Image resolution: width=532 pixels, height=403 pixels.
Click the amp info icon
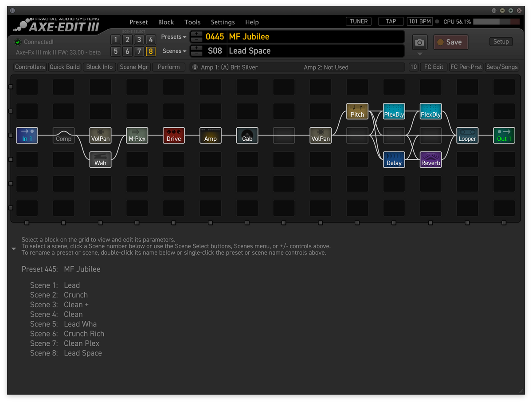[x=195, y=67]
